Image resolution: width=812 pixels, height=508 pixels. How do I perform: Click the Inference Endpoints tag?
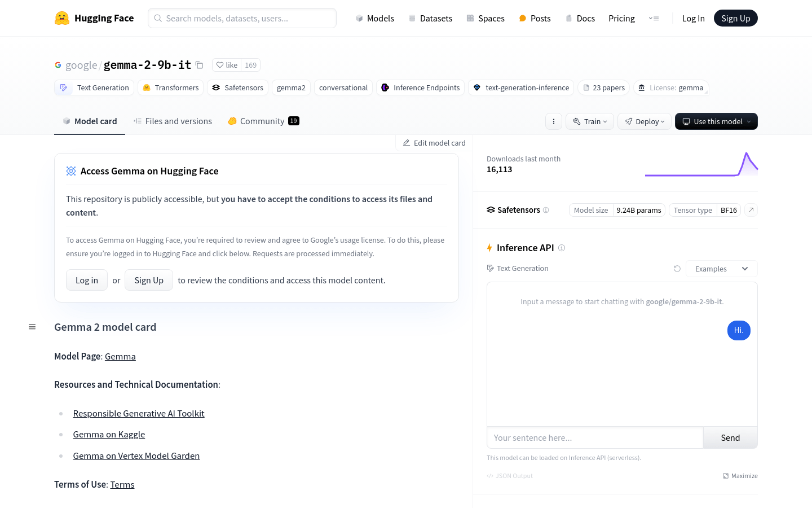click(420, 87)
